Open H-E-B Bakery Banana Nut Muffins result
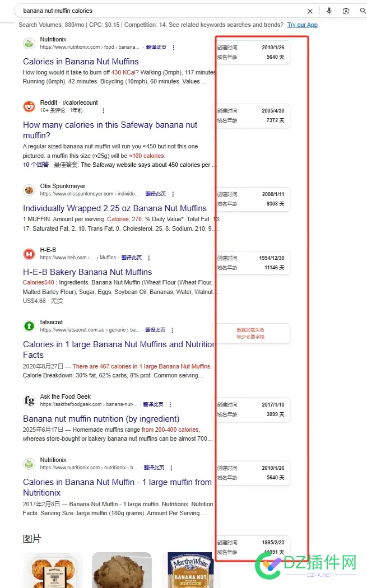The height and width of the screenshot is (588, 367). tap(87, 272)
